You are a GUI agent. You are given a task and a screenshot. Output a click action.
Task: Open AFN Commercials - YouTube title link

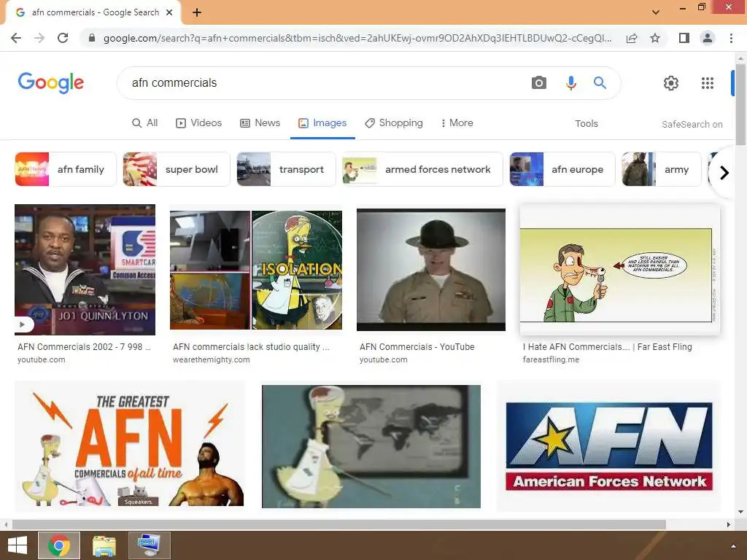[x=417, y=346]
